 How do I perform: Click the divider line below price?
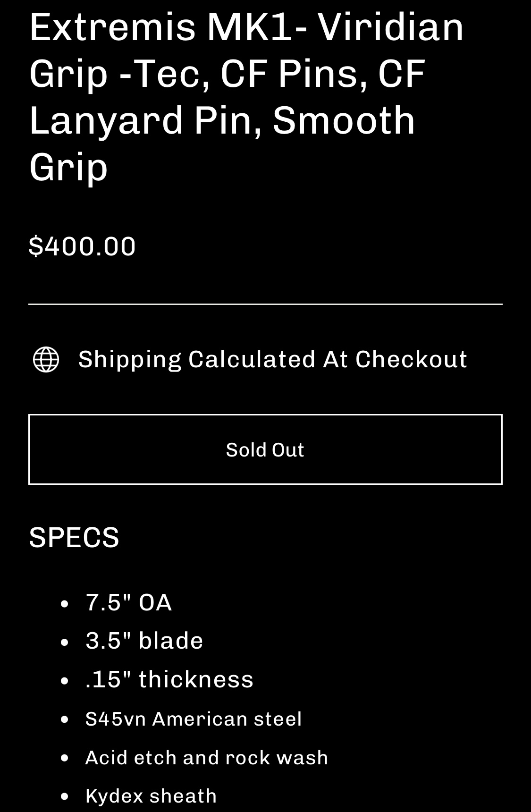(265, 304)
